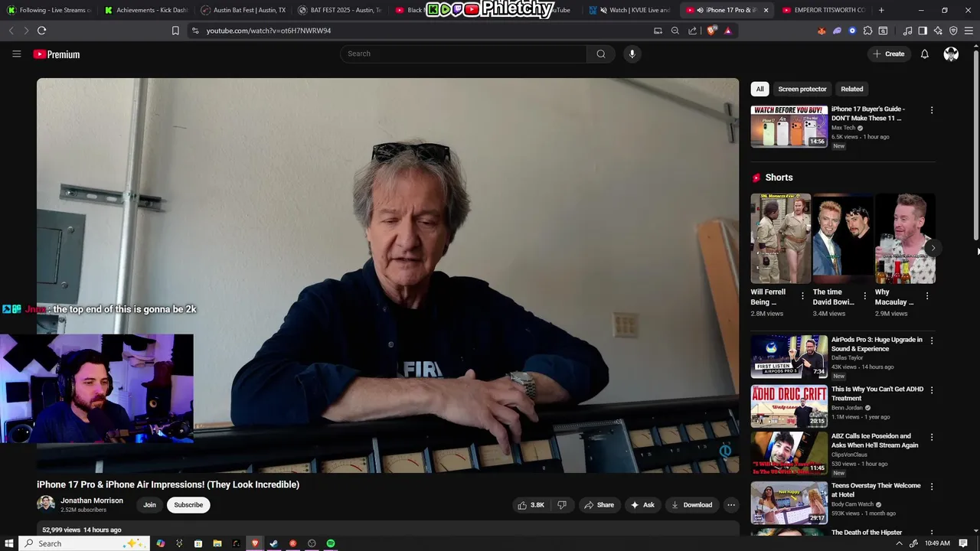Select the All filter chip
The height and width of the screenshot is (551, 980).
click(759, 89)
